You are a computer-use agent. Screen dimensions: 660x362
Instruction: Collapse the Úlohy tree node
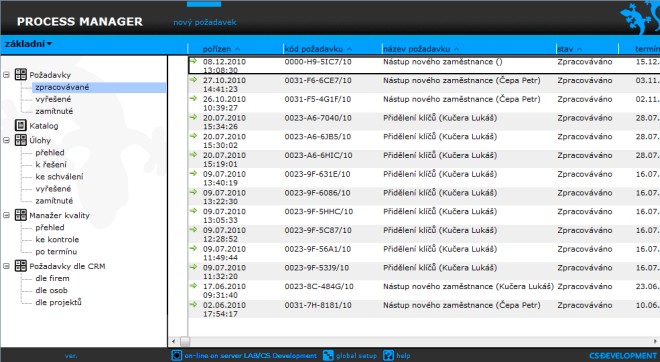(6, 140)
